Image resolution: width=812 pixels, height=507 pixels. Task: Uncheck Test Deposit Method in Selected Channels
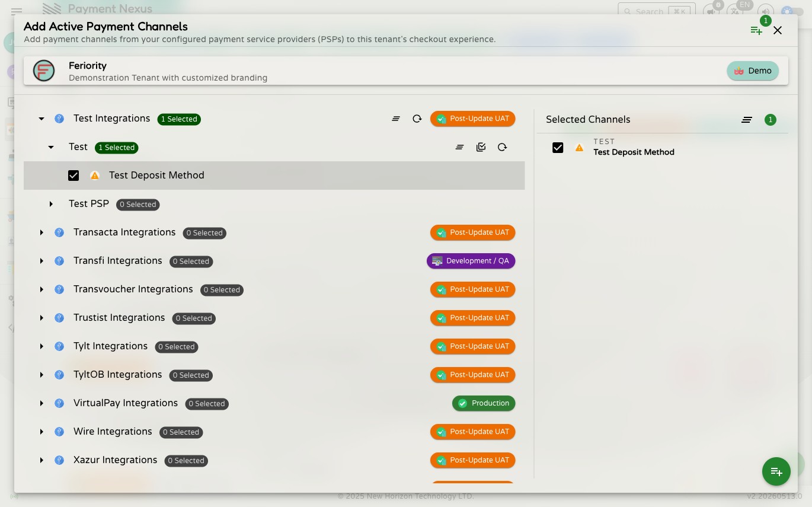pos(558,148)
